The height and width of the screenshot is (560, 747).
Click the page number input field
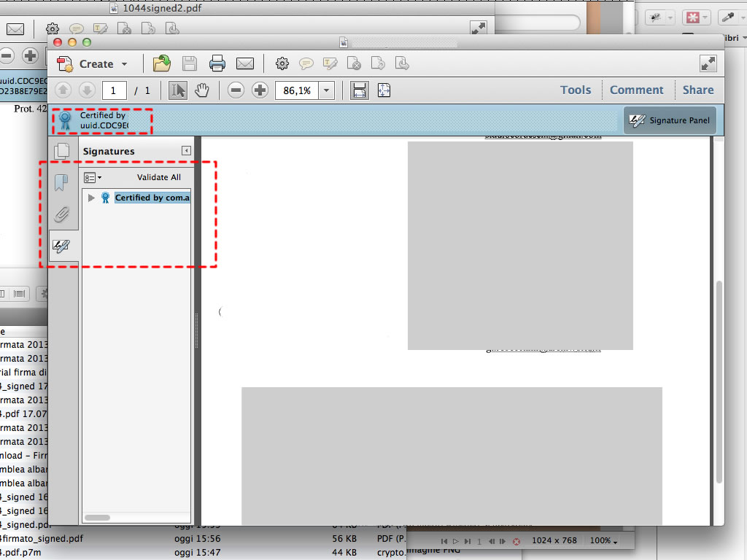(114, 90)
